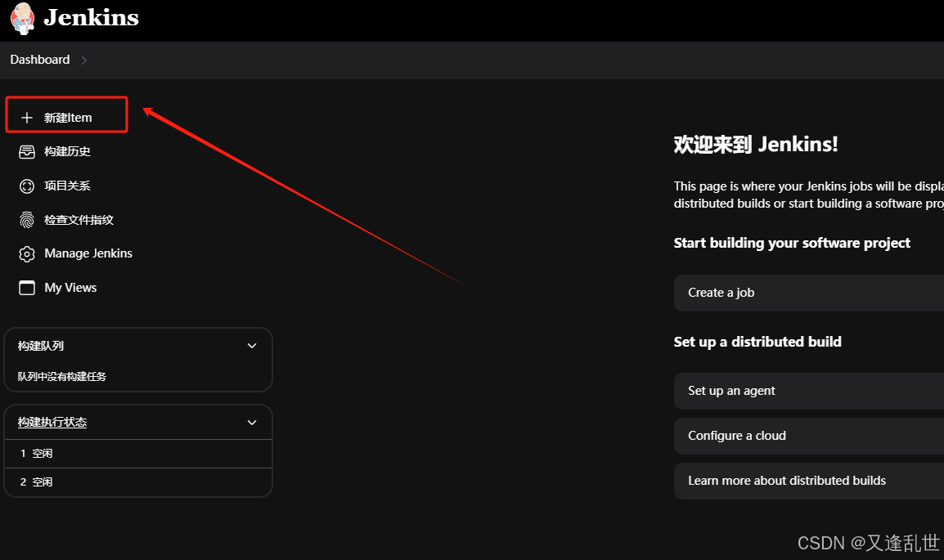Expand the breadcrumb chevron after Dashboard
Viewport: 944px width, 560px height.
coord(83,60)
